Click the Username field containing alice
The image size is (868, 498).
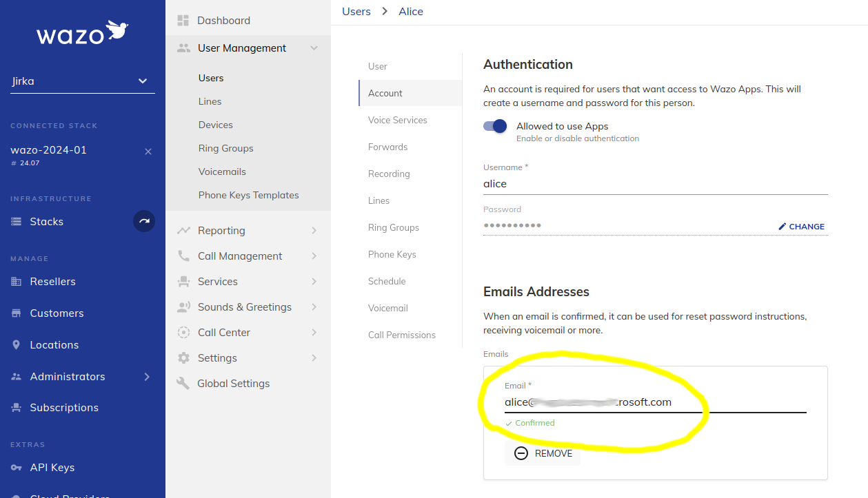click(x=655, y=184)
